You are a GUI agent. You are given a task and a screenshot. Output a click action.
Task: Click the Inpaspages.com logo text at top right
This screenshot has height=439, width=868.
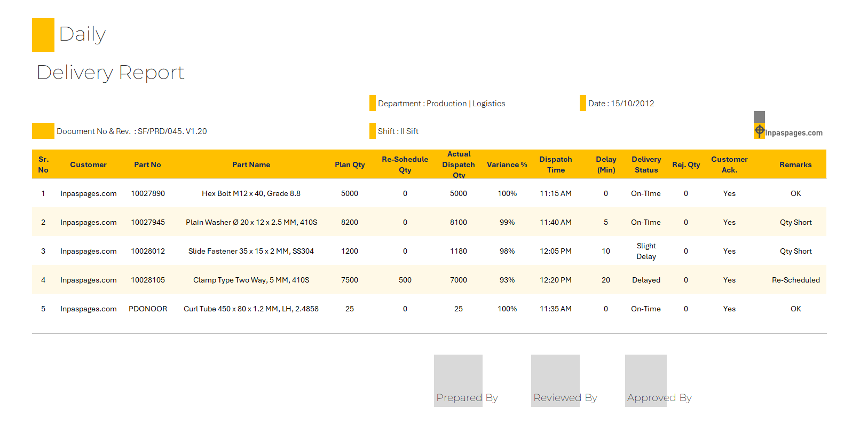coord(794,133)
